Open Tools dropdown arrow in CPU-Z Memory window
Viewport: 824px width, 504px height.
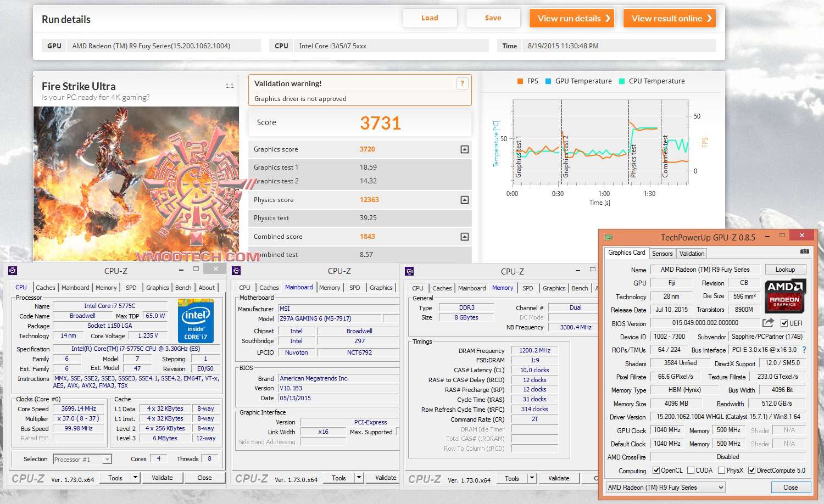pyautogui.click(x=532, y=478)
